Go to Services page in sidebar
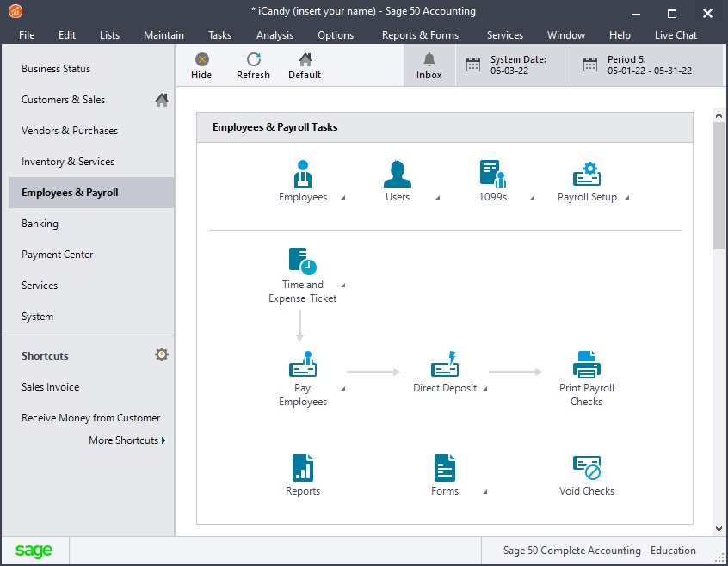The height and width of the screenshot is (566, 728). coord(91,286)
